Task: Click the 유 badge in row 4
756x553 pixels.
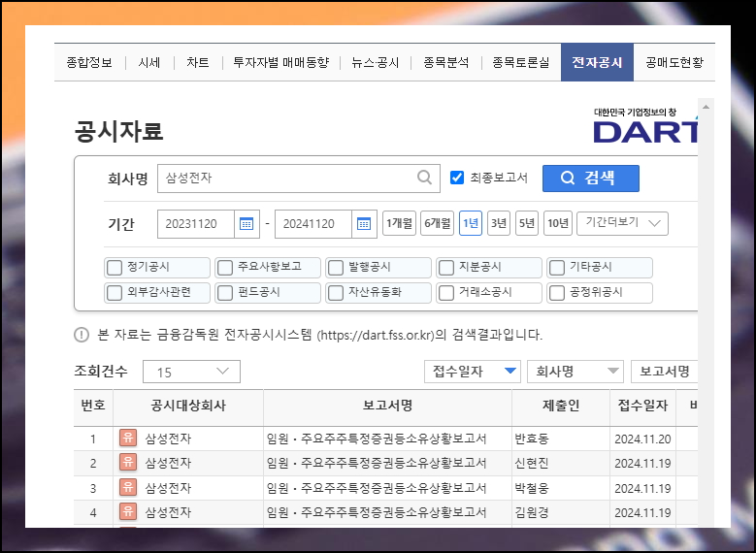Action: pyautogui.click(x=128, y=511)
